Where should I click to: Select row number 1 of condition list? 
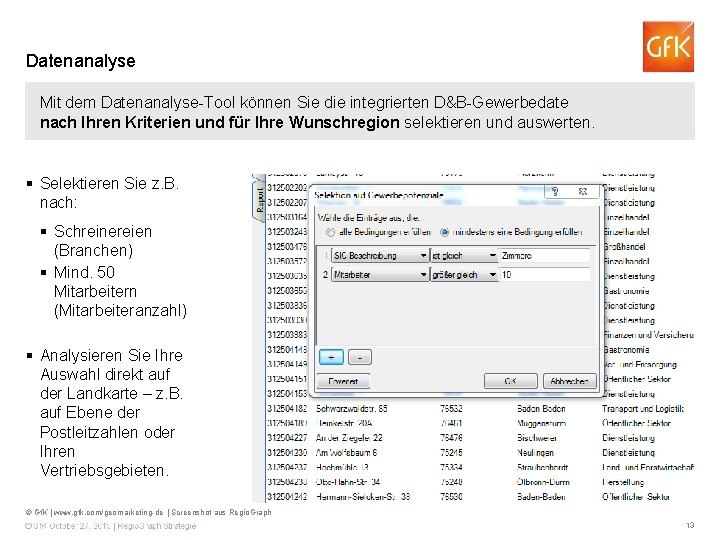click(x=325, y=256)
